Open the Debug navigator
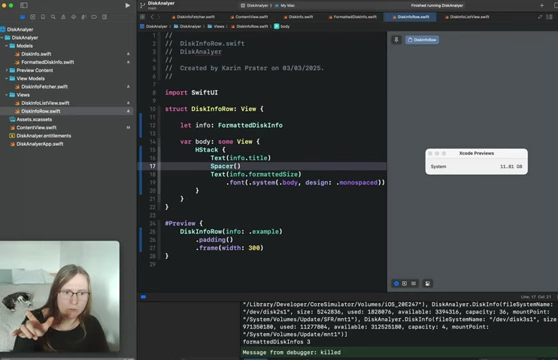Screen dimensions: 558x360 (84, 17)
